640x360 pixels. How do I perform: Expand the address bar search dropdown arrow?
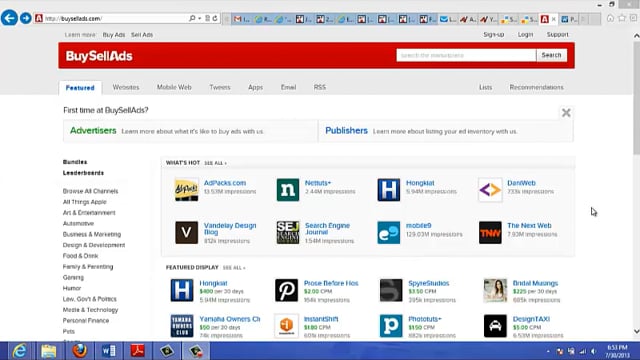pos(199,18)
